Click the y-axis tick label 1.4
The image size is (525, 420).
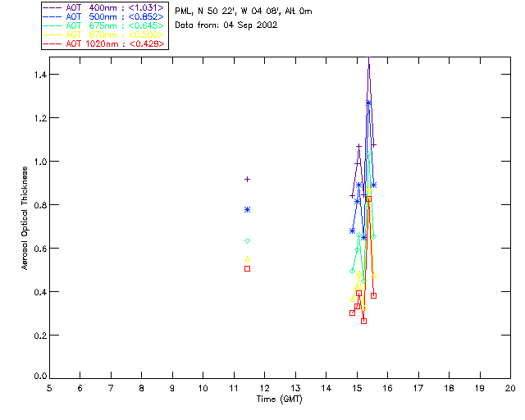[40, 75]
